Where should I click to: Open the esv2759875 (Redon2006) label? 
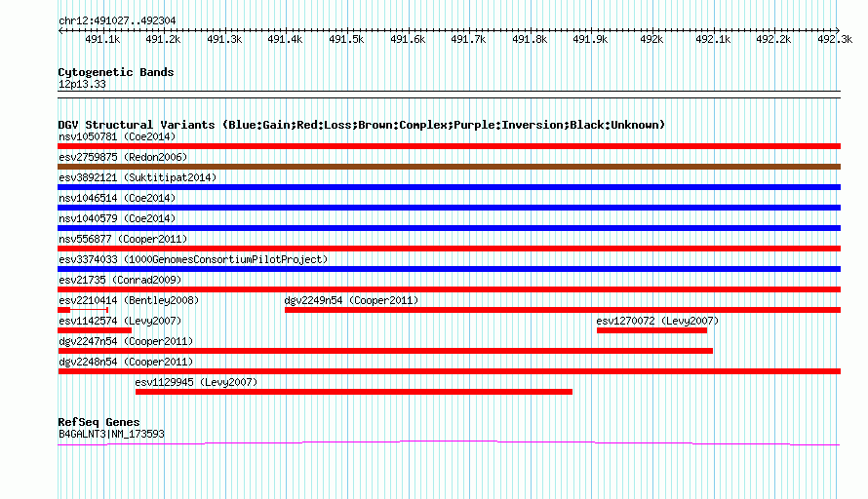(123, 157)
